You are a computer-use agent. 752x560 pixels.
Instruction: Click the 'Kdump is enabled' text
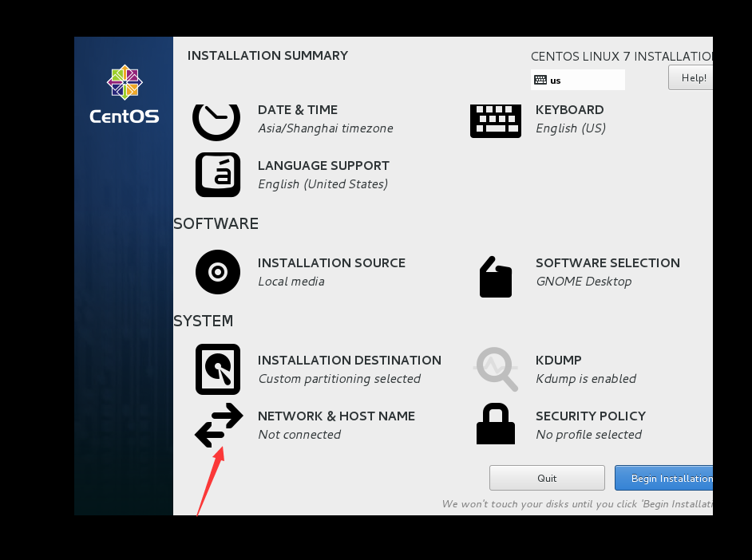click(586, 379)
